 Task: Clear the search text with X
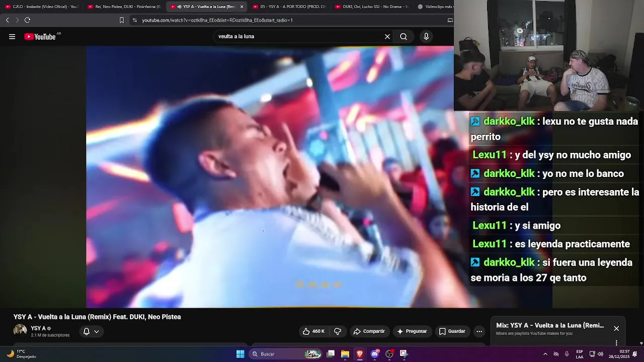(x=387, y=37)
